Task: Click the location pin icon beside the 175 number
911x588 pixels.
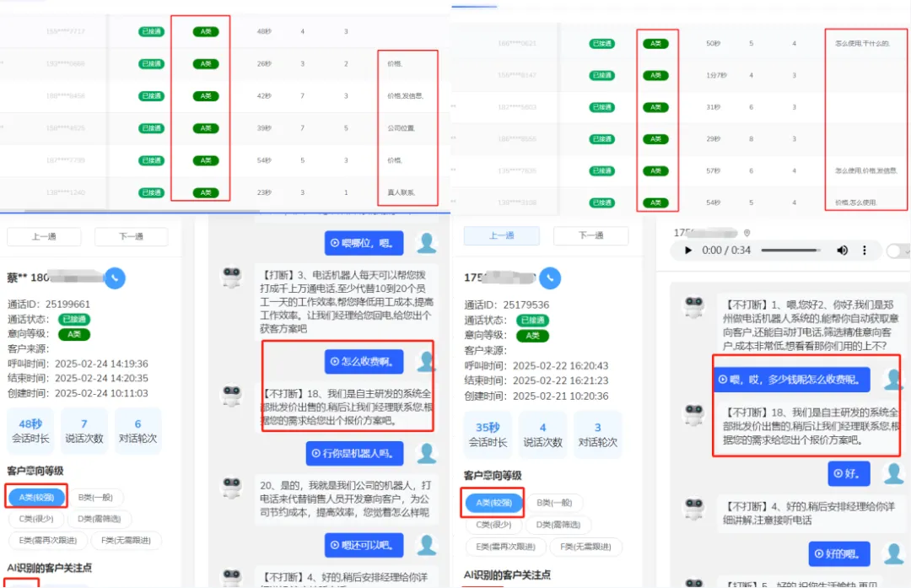Action: coord(747,233)
